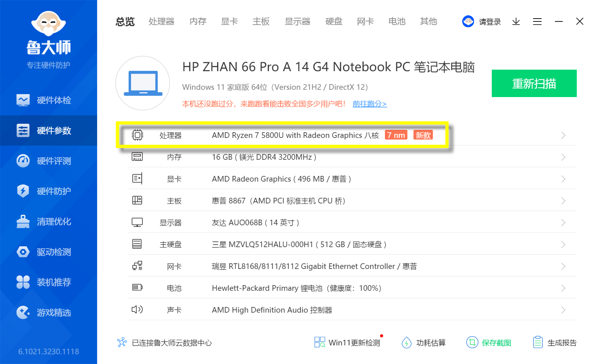Open the hamburger main menu

click(537, 21)
